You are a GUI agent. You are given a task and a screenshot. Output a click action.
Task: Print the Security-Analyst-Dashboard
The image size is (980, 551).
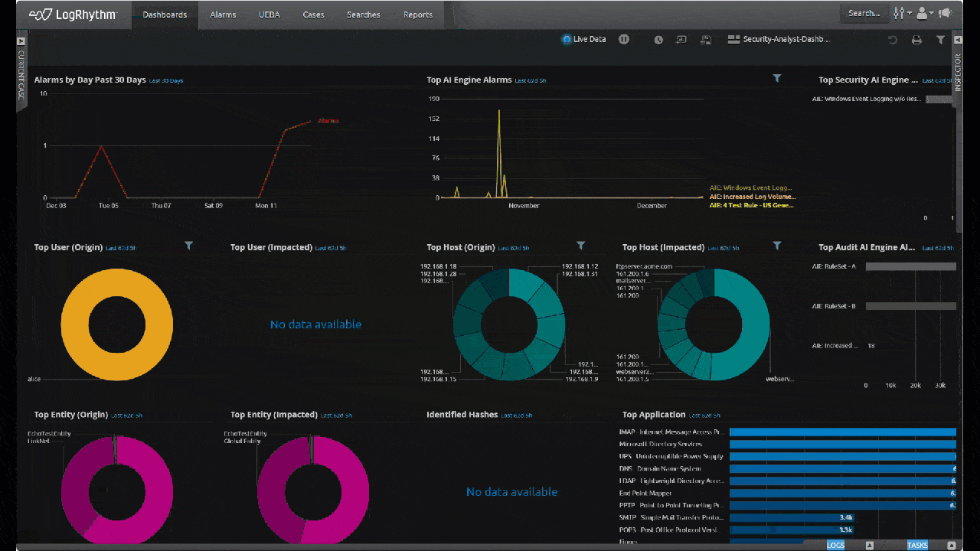pos(916,39)
